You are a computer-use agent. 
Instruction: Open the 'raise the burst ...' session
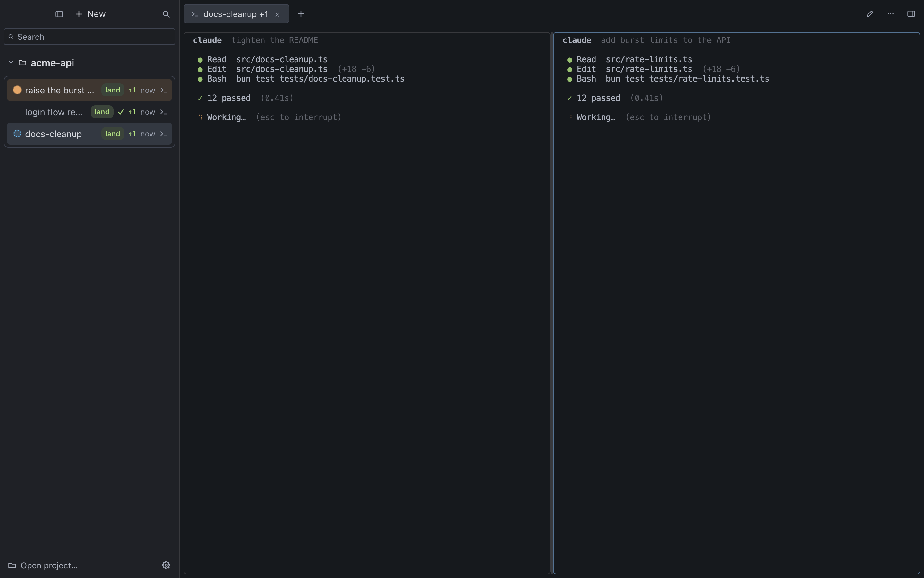pyautogui.click(x=89, y=90)
